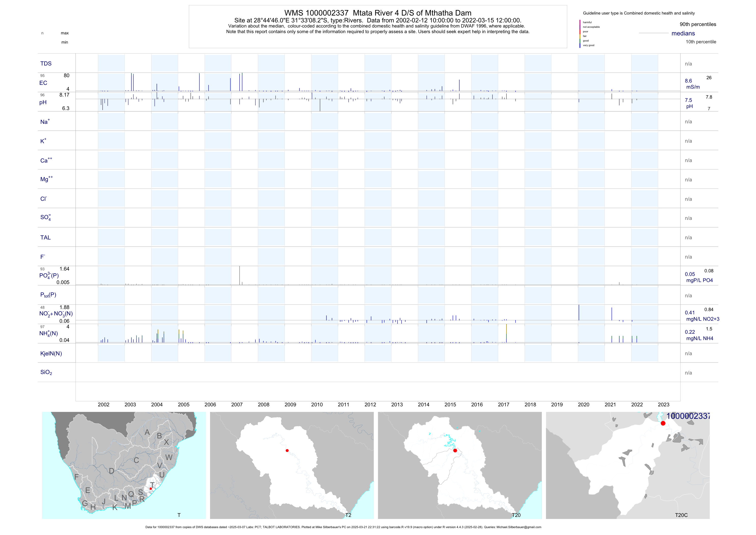The width and height of the screenshot is (756, 535).
Task: Click region letter F on South Africa map
Action: pyautogui.click(x=76, y=477)
